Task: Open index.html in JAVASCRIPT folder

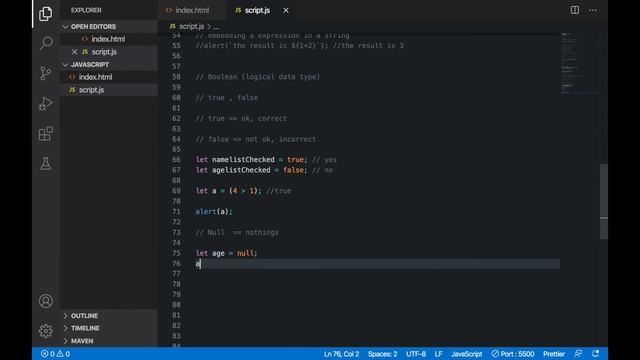Action: click(x=96, y=77)
